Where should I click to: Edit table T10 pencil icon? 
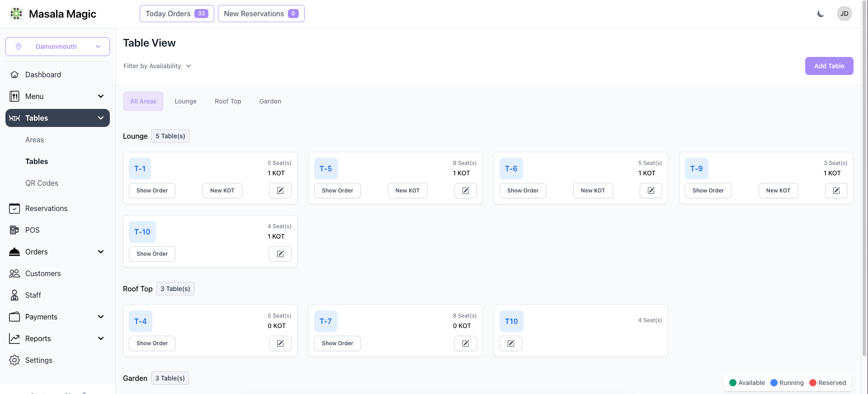click(x=511, y=343)
